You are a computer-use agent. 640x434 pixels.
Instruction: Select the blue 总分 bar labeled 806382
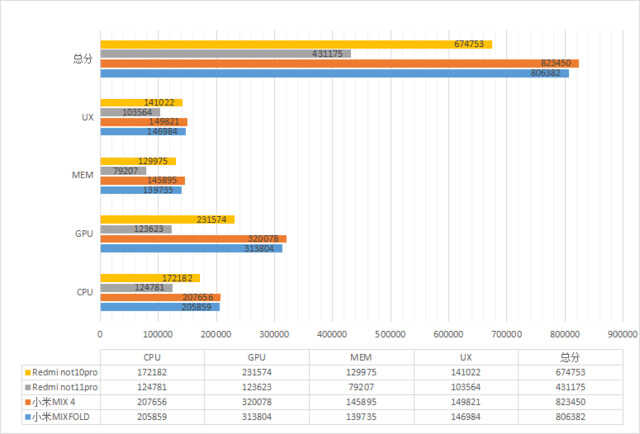(x=334, y=73)
